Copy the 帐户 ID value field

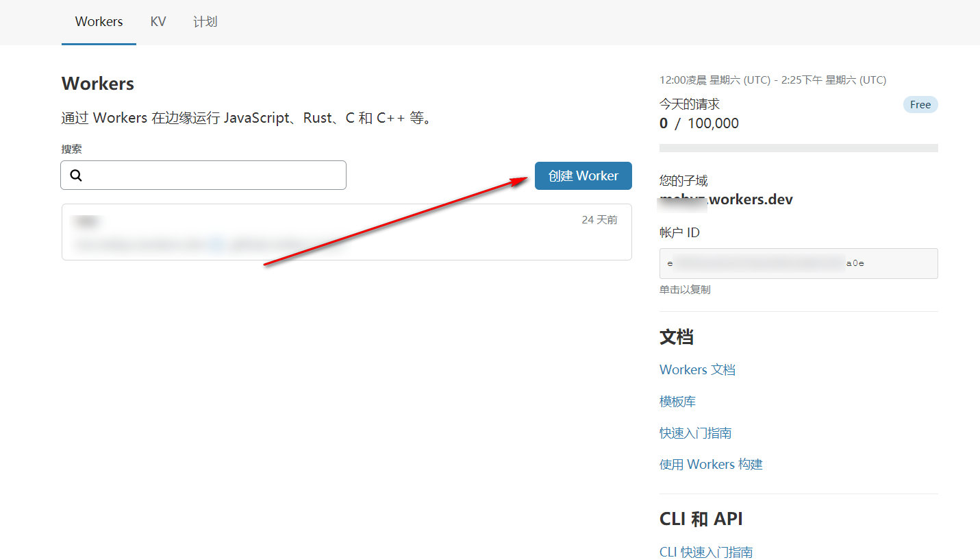pyautogui.click(x=799, y=263)
